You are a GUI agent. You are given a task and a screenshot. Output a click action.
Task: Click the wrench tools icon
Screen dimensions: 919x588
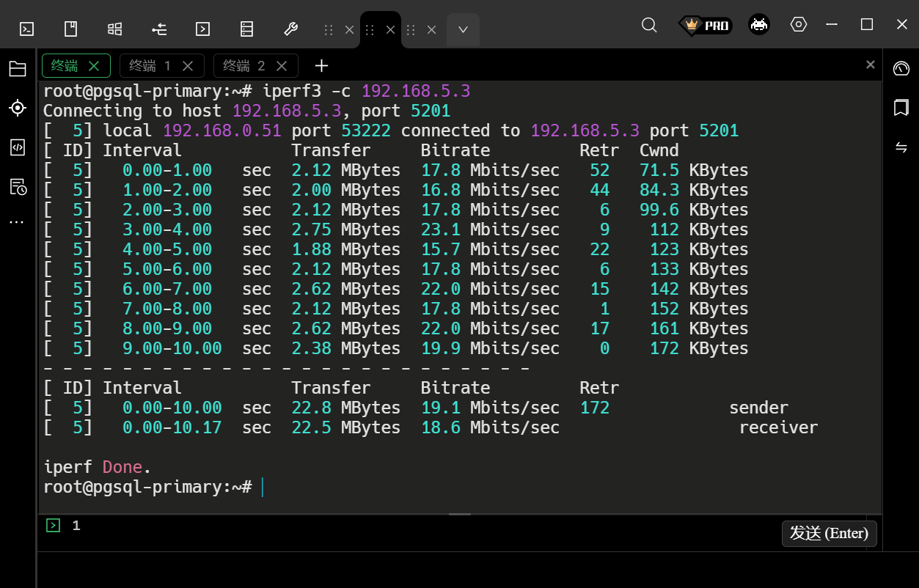coord(290,29)
